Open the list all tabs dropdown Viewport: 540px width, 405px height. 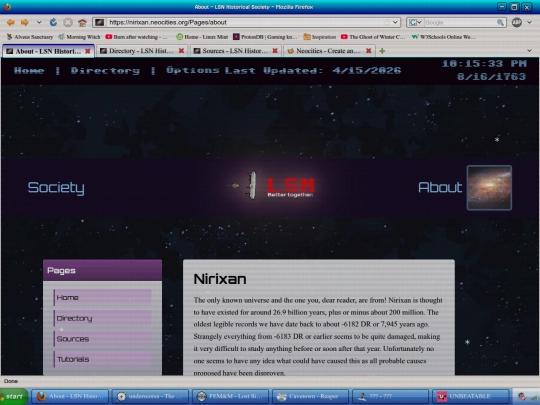(x=530, y=51)
